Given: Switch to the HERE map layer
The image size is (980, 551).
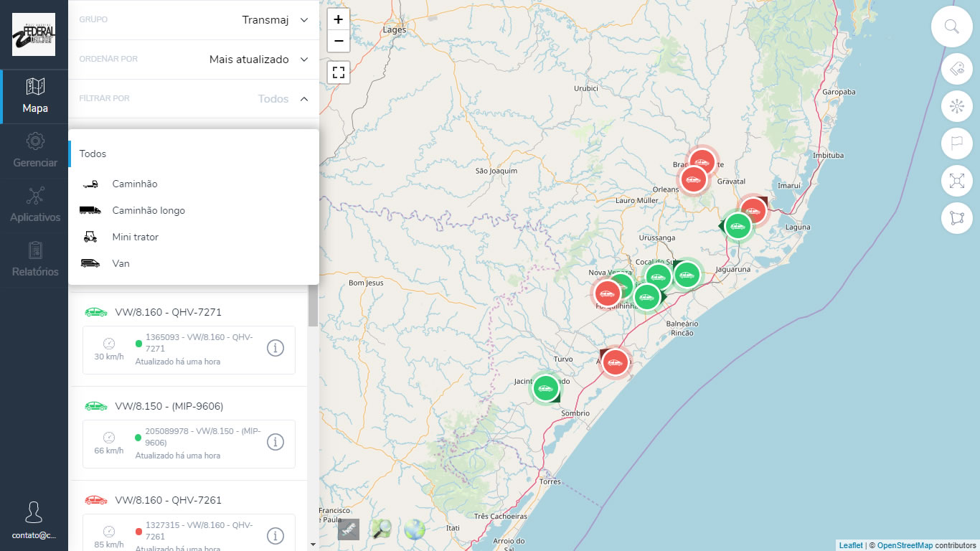Looking at the screenshot, I should [349, 529].
